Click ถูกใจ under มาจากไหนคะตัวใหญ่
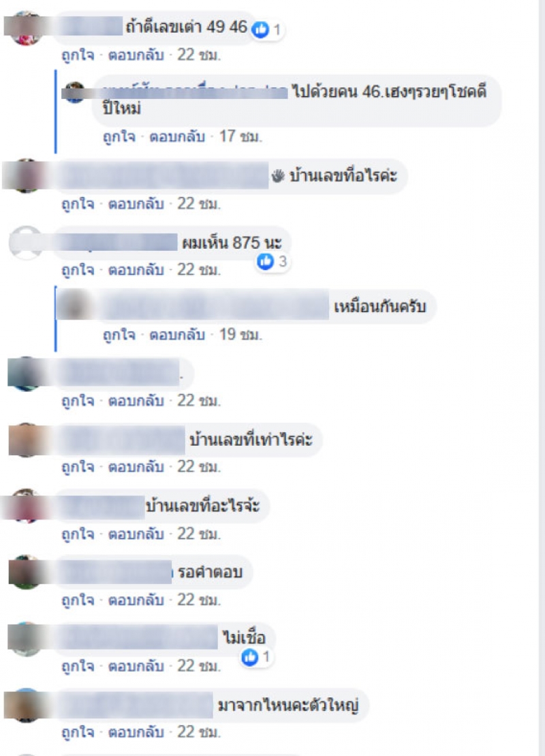This screenshot has width=545, height=756. click(78, 732)
